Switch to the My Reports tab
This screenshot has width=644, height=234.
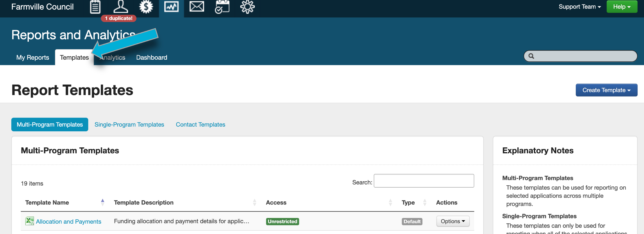click(33, 57)
